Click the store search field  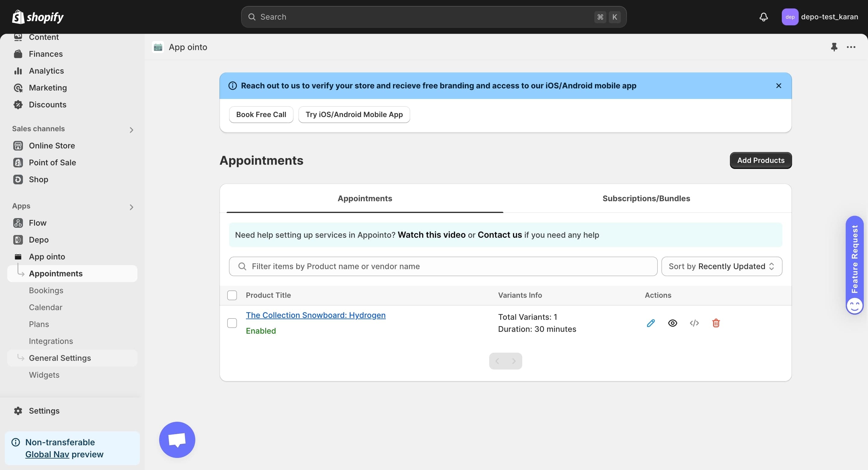click(x=434, y=17)
